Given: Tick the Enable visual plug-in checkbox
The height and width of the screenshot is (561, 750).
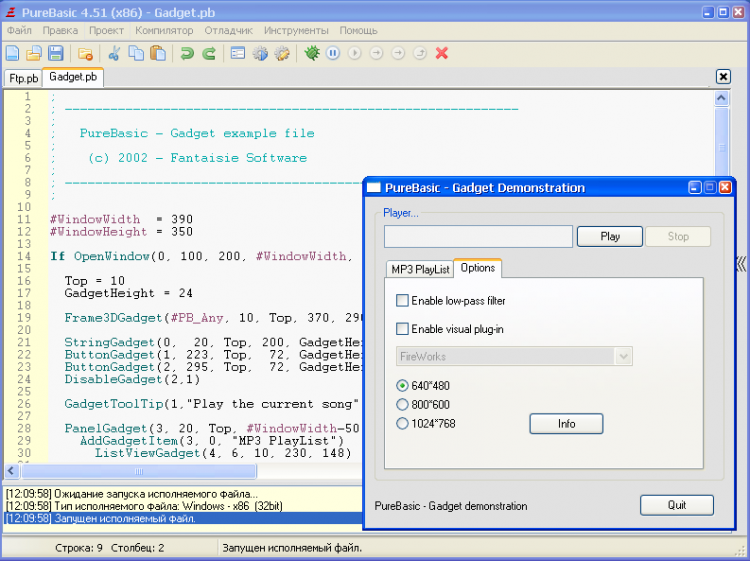Looking at the screenshot, I should 403,329.
